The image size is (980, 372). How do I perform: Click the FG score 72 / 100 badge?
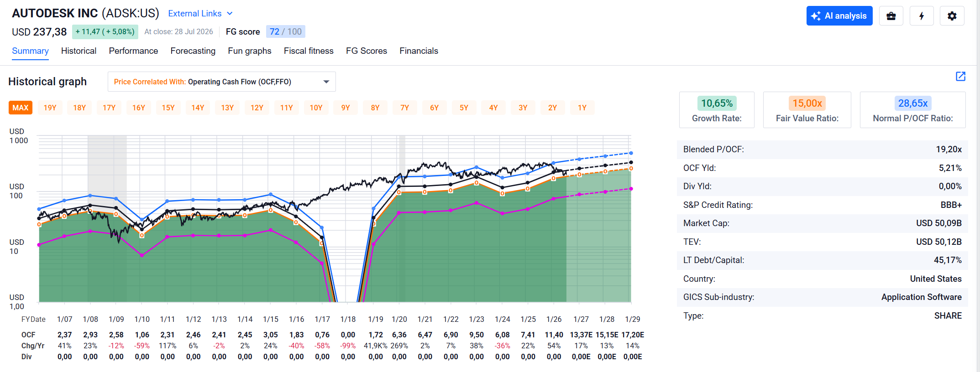tap(286, 31)
